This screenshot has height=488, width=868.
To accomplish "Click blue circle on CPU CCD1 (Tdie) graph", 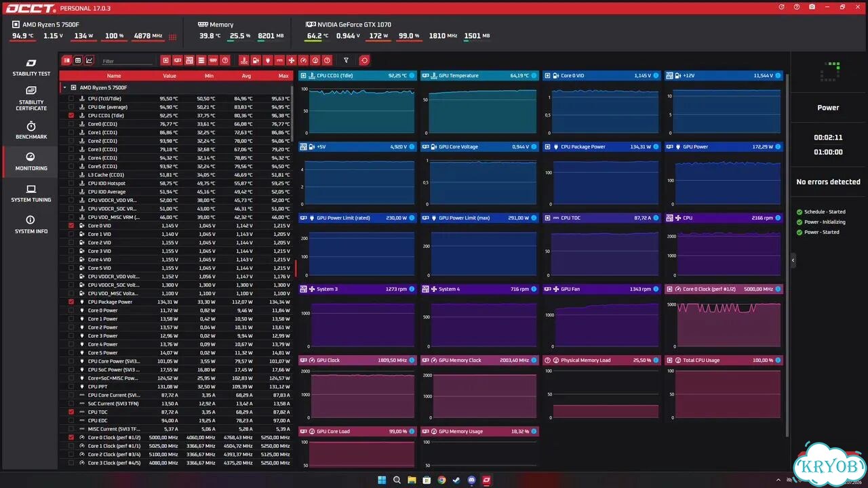I will (x=412, y=76).
